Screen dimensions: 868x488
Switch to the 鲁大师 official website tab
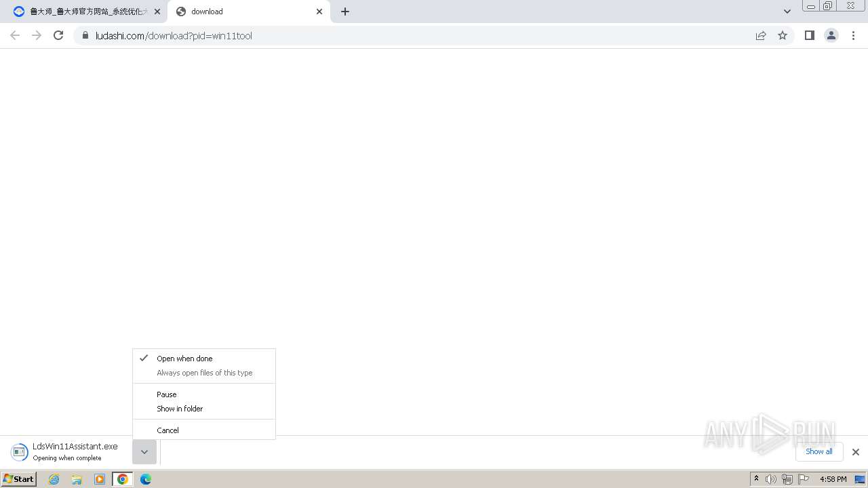(87, 12)
